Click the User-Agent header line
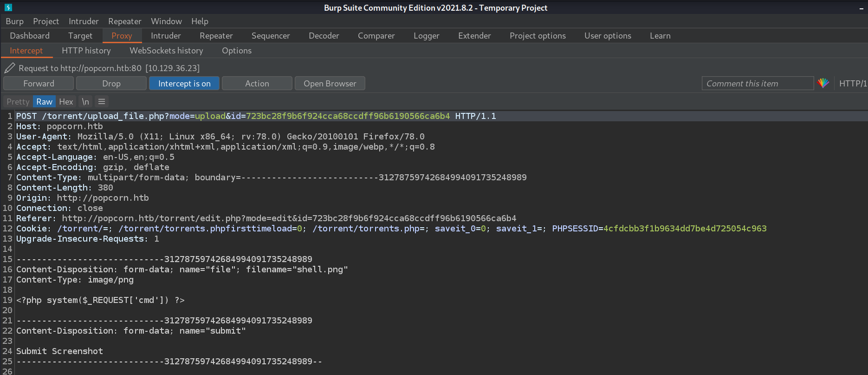Viewport: 868px width, 375px height. point(220,137)
